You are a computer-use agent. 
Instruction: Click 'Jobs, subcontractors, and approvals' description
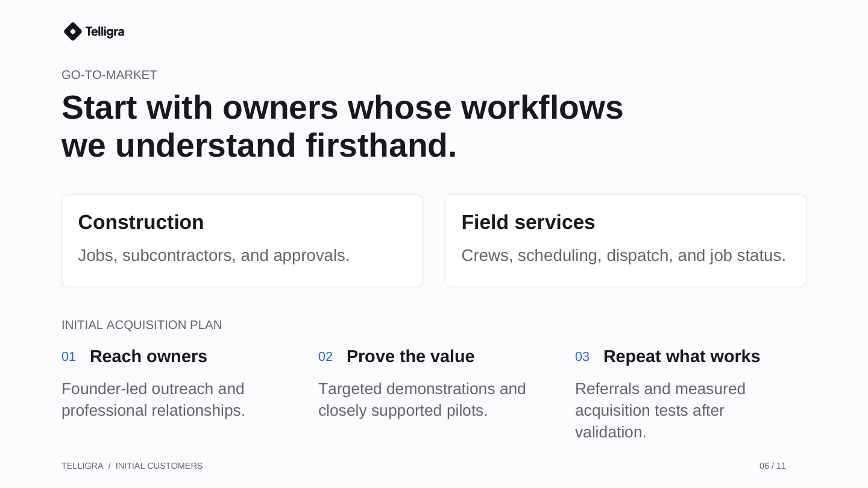[x=214, y=255]
